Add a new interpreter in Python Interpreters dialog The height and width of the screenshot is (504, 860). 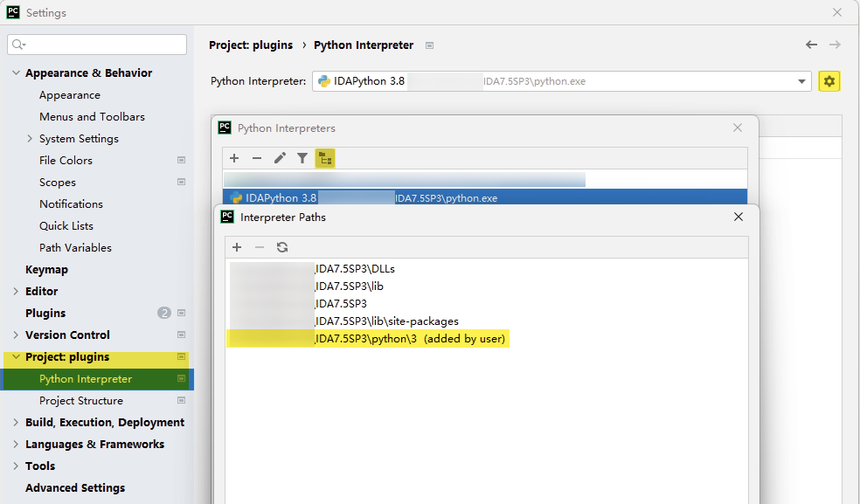(234, 158)
